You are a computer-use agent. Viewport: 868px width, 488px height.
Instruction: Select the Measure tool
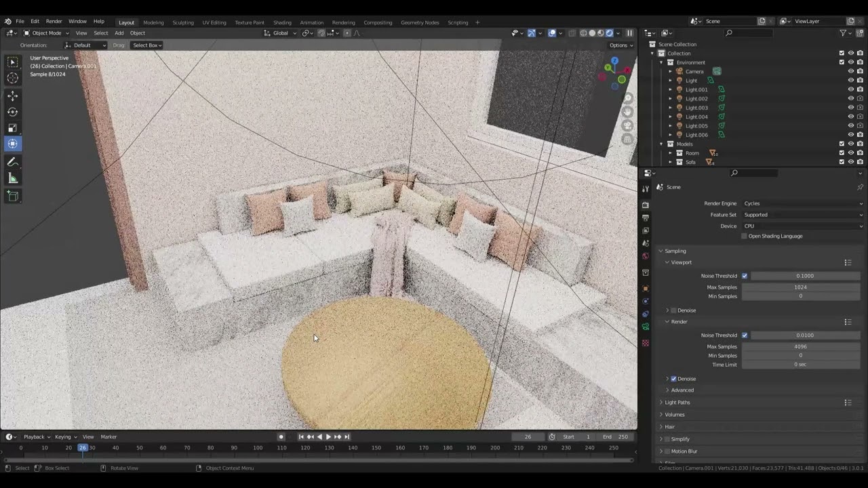[13, 178]
